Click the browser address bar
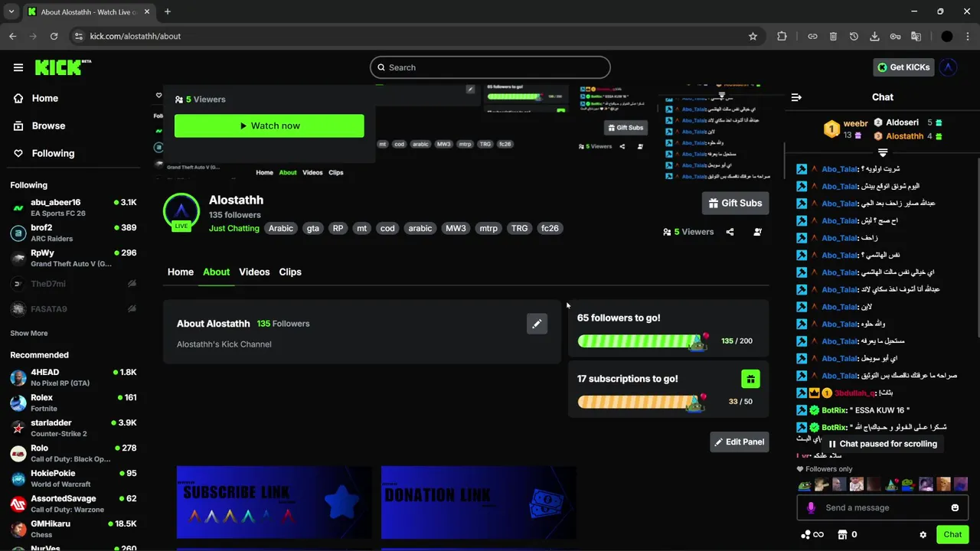This screenshot has width=980, height=551. [x=413, y=36]
